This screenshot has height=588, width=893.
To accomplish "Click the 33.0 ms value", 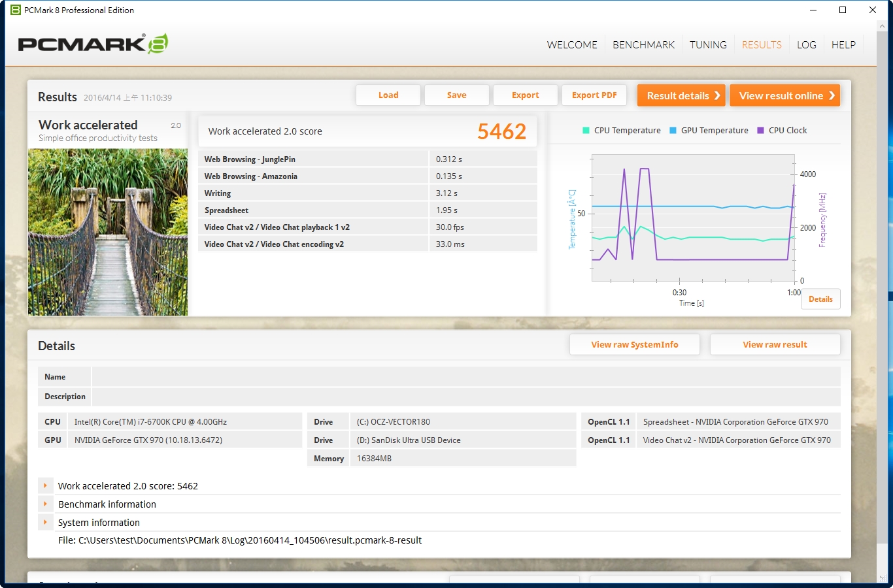I will click(450, 244).
